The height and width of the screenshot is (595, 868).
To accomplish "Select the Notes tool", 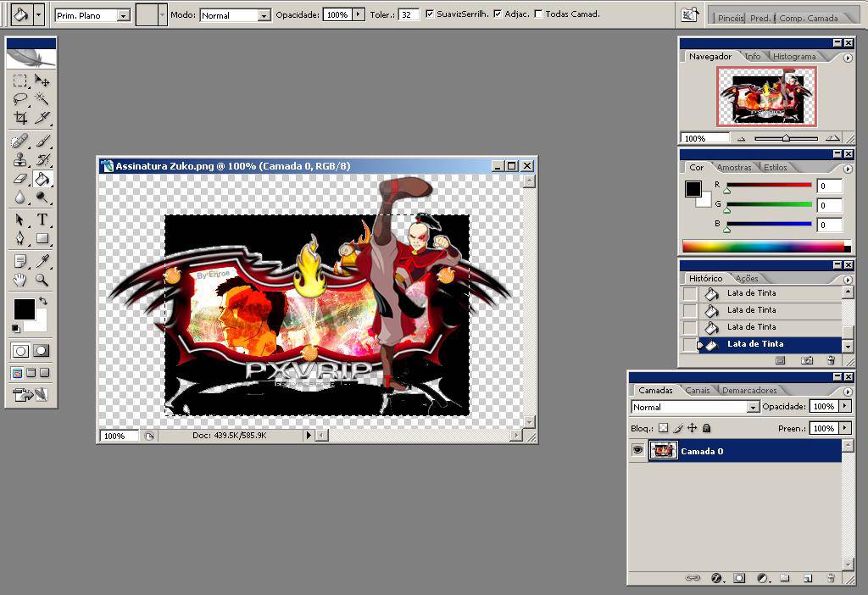I will 20,261.
